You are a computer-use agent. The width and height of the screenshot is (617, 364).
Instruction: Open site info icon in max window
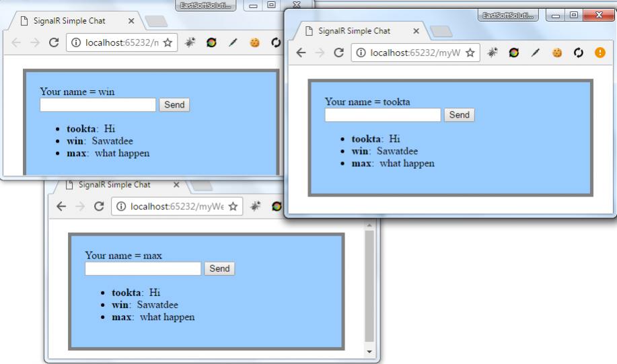[121, 206]
